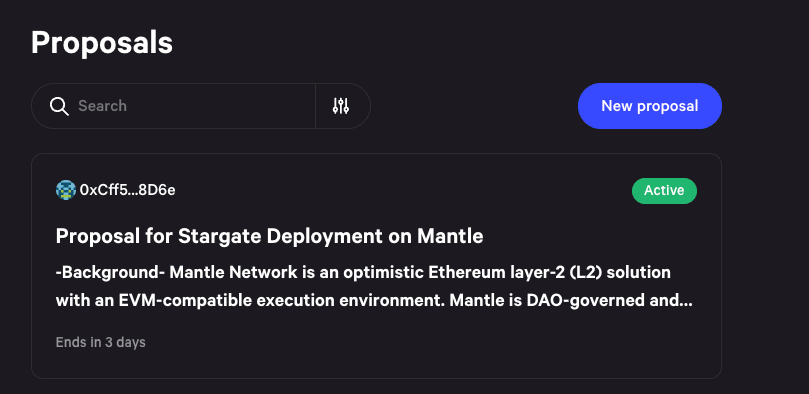Click the Proposals page heading
Image resolution: width=809 pixels, height=394 pixels.
click(x=102, y=42)
